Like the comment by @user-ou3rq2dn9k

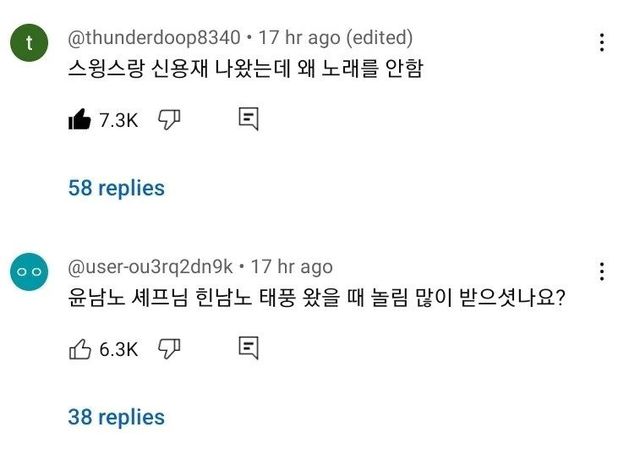(x=79, y=348)
